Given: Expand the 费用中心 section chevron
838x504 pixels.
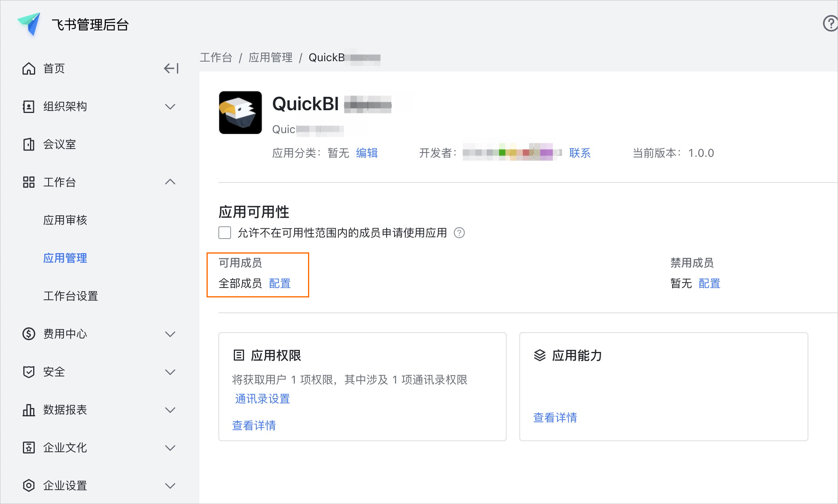Looking at the screenshot, I should [x=170, y=334].
